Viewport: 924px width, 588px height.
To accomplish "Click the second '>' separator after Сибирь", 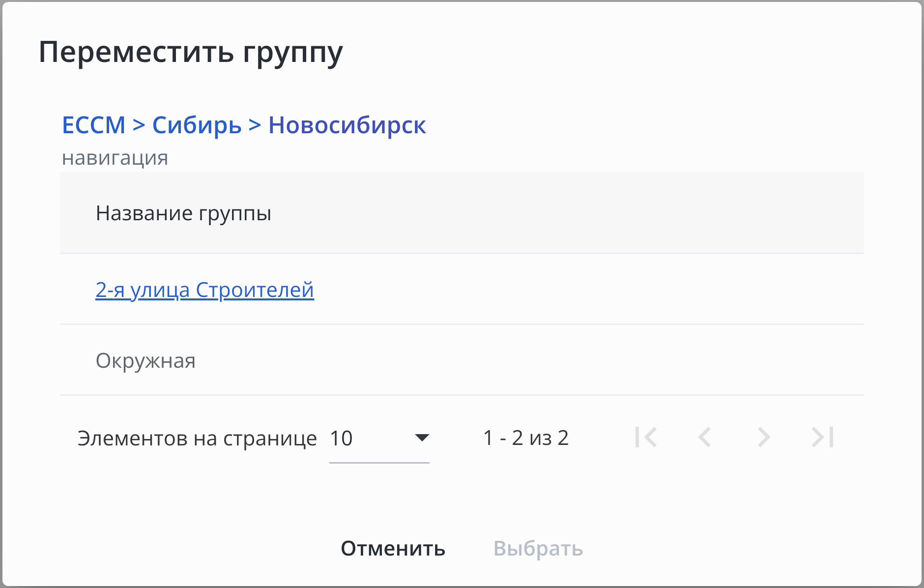I will tap(255, 125).
